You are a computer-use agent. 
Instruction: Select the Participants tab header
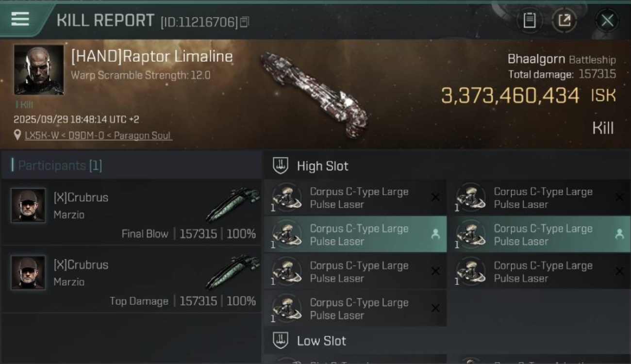click(57, 165)
